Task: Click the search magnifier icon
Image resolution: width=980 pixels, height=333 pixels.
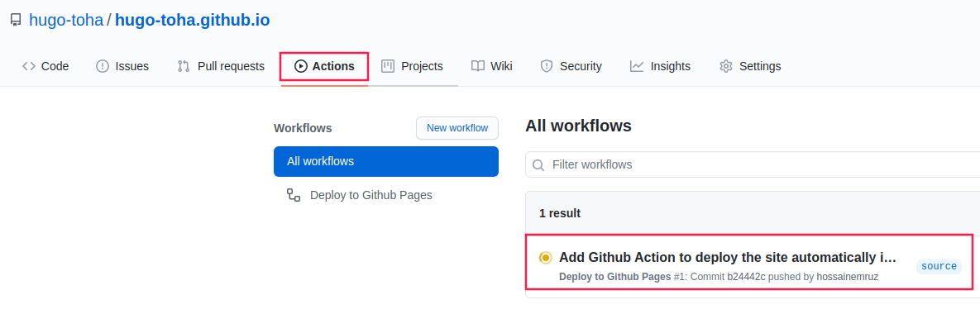Action: coord(538,165)
